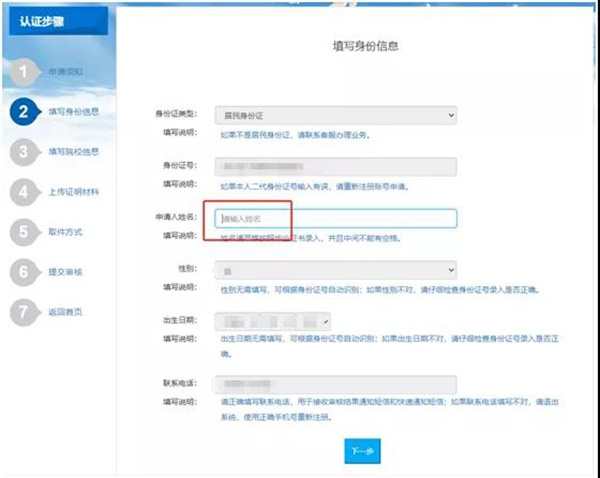Open the 提交审核 step

click(65, 272)
